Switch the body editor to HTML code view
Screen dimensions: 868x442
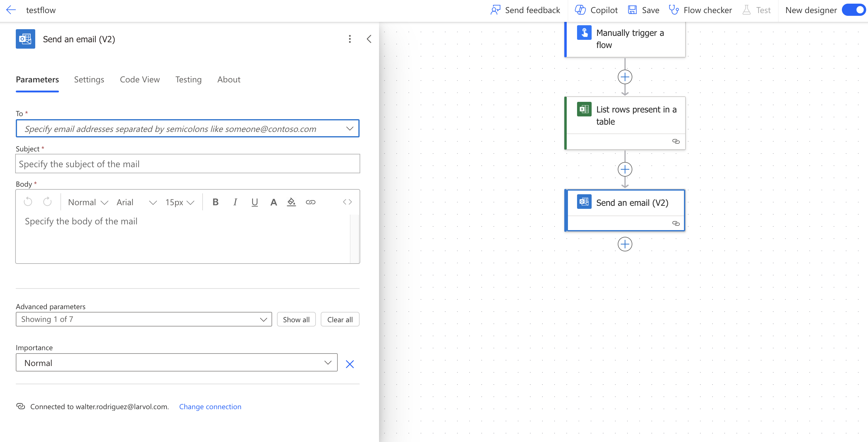click(347, 202)
